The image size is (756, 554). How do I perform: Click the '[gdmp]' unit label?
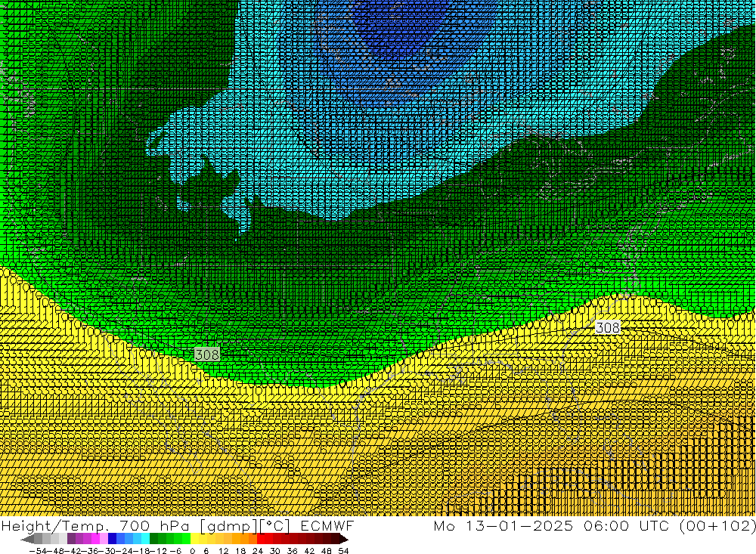(228, 526)
